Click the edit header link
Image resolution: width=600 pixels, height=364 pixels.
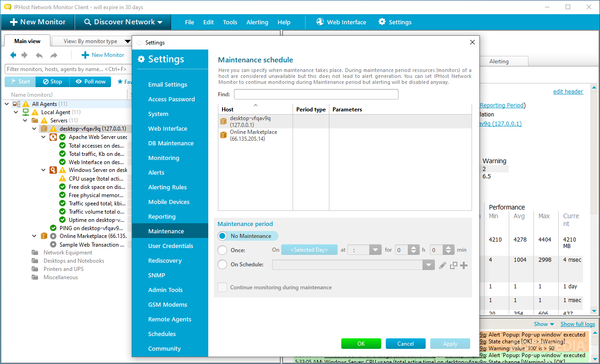pos(568,91)
